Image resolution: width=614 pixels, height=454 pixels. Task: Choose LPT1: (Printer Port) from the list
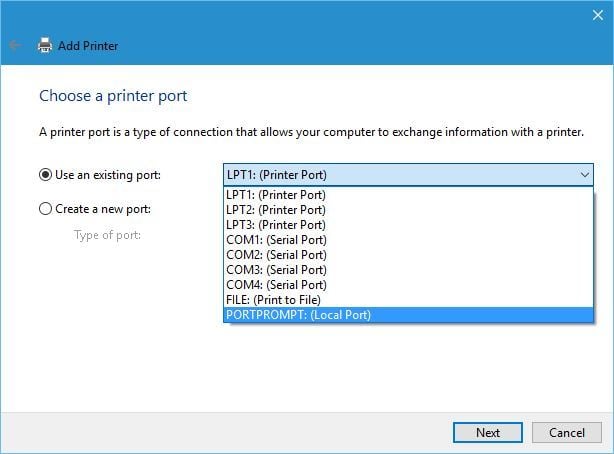pyautogui.click(x=408, y=195)
